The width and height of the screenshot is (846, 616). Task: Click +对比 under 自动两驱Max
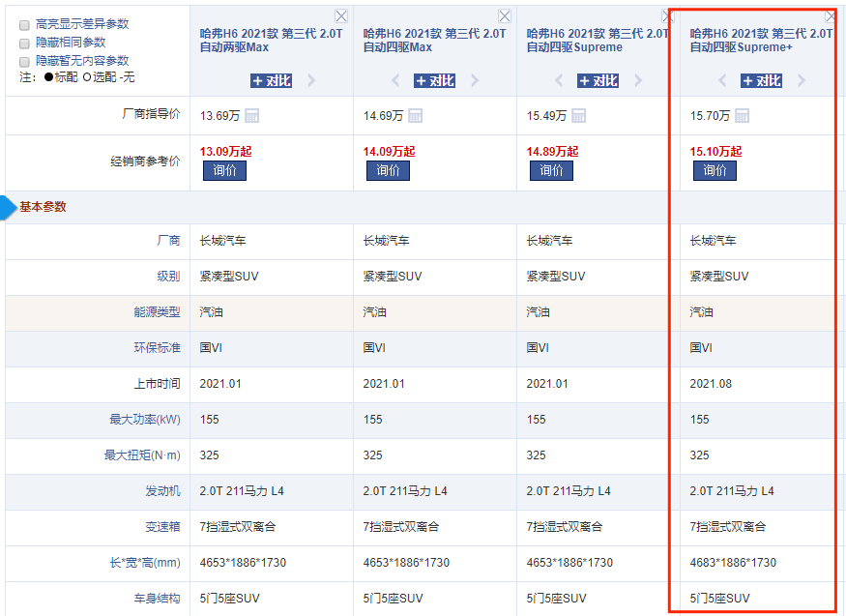(x=272, y=81)
